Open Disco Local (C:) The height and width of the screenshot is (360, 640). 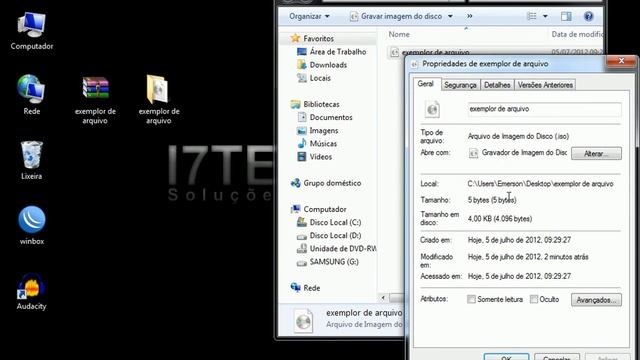[x=329, y=222]
